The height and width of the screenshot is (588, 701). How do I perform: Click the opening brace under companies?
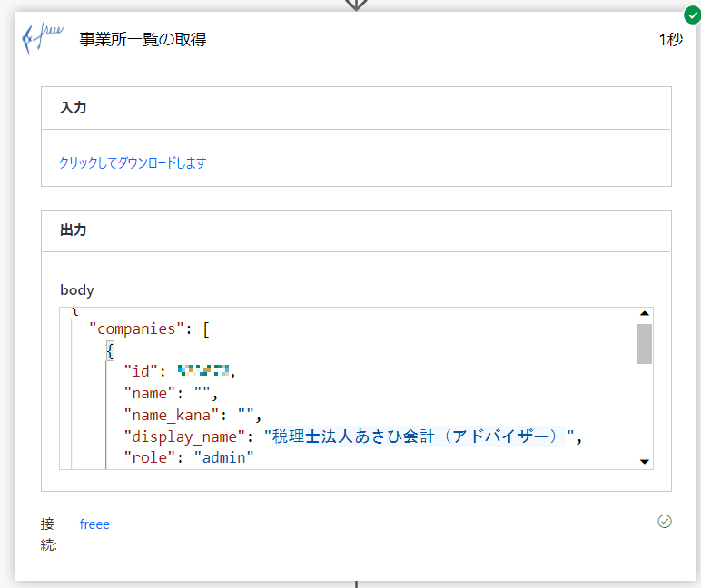pos(110,350)
